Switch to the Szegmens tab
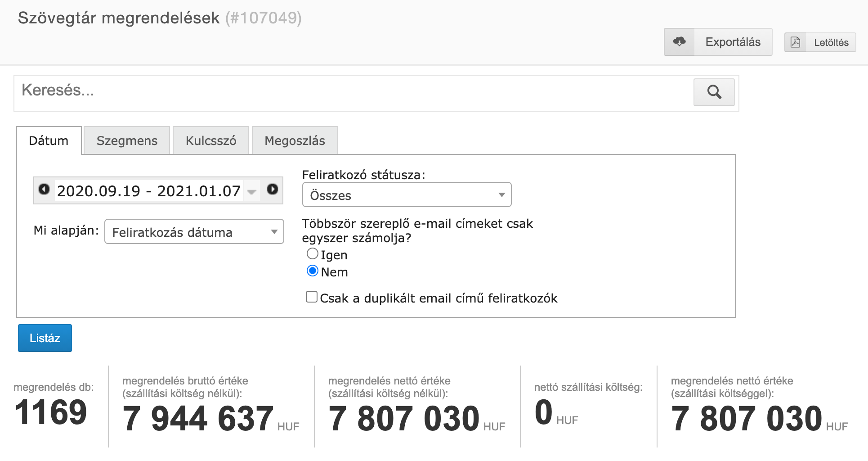The image size is (868, 461). click(127, 140)
